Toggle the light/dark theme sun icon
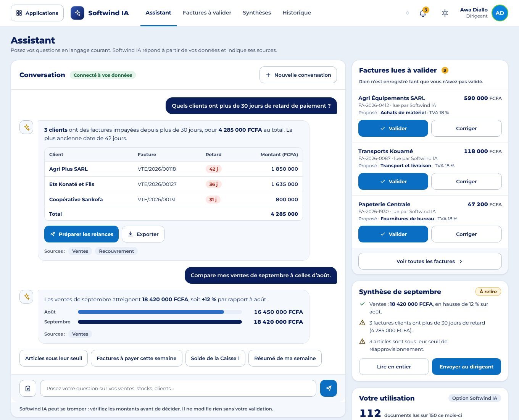 445,13
